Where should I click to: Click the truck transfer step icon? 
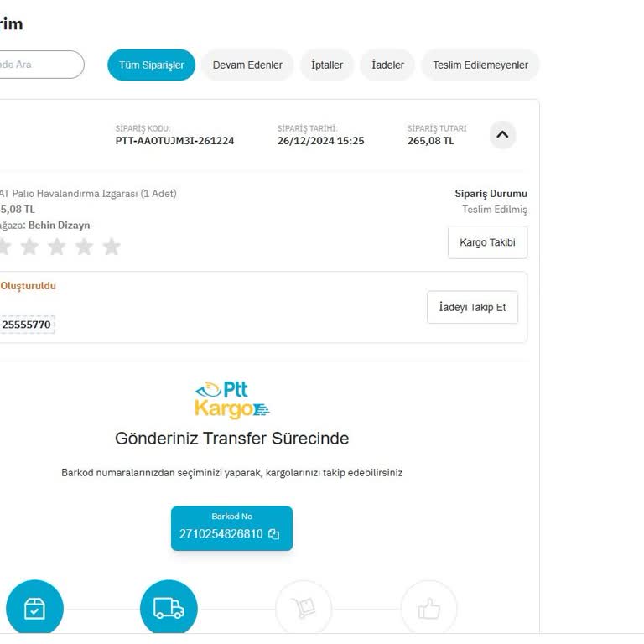[169, 608]
